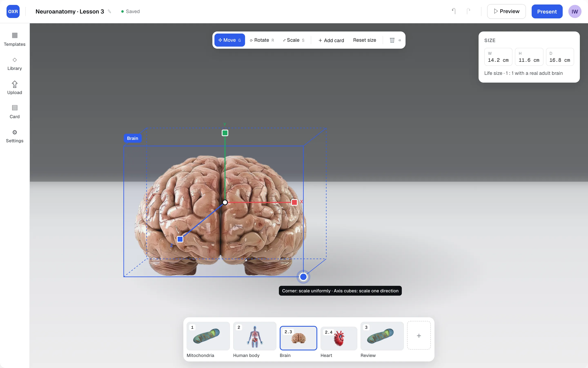Screen dimensions: 588x368
Task: Click the blue Z axis cube handle
Action: pyautogui.click(x=180, y=239)
